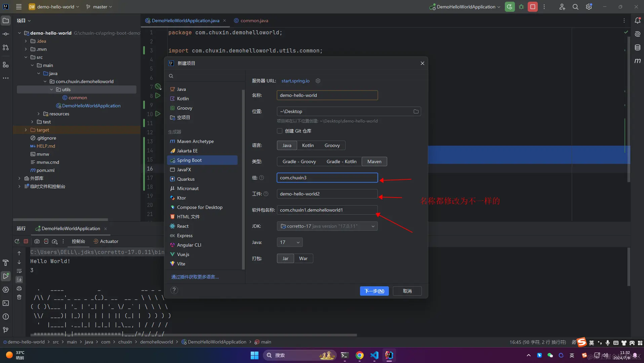644x363 pixels.
Task: Open the Problems tool window icon
Action: [x=6, y=317]
